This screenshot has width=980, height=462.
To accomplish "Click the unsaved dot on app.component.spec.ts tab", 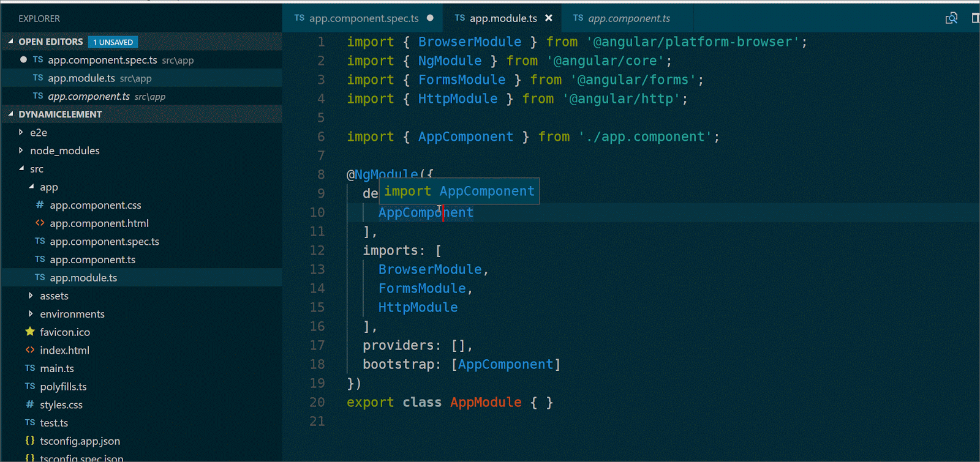I will pyautogui.click(x=430, y=18).
